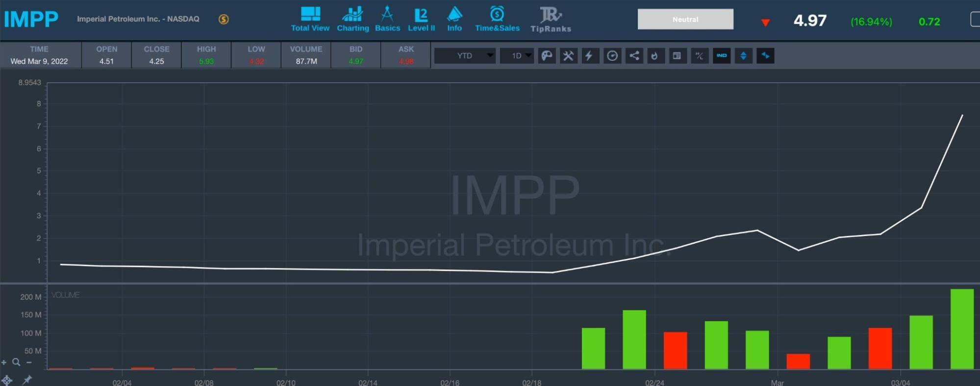
Task: Toggle the IND indicators button
Action: coord(722,56)
